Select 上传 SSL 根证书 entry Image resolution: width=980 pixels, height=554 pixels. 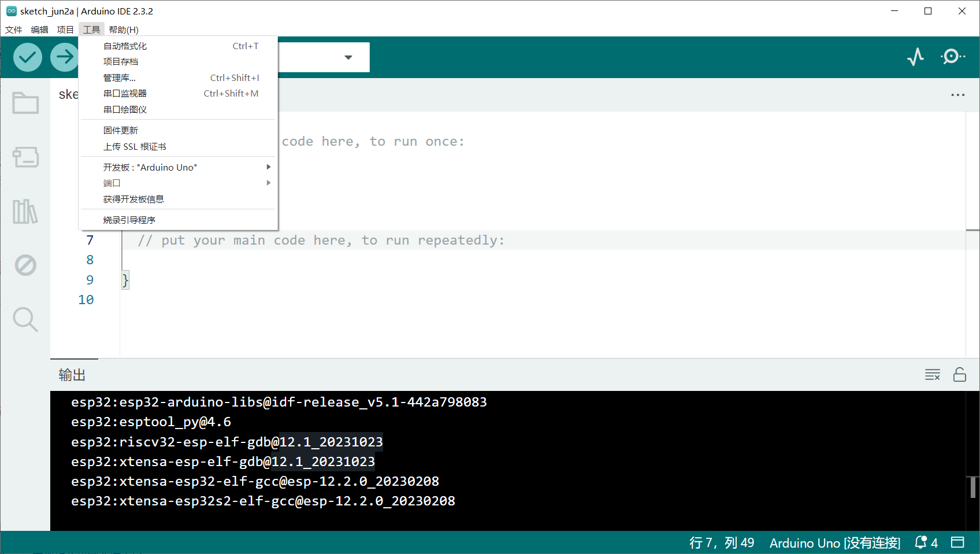[x=178, y=146]
